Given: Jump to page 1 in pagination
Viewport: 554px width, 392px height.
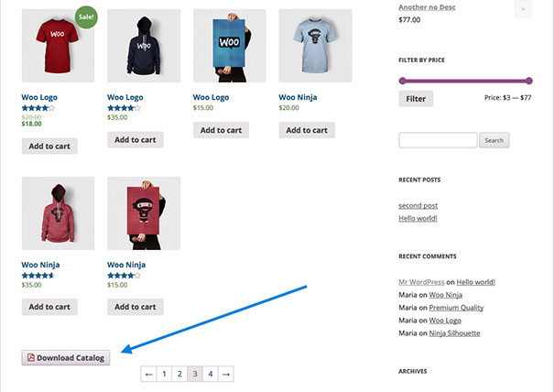Looking at the screenshot, I should click(x=164, y=374).
